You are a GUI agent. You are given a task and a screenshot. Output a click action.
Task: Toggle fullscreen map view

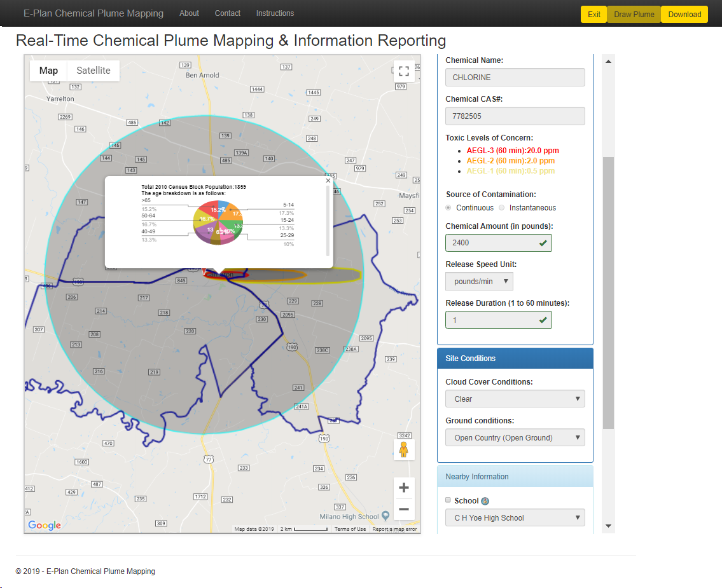[403, 71]
